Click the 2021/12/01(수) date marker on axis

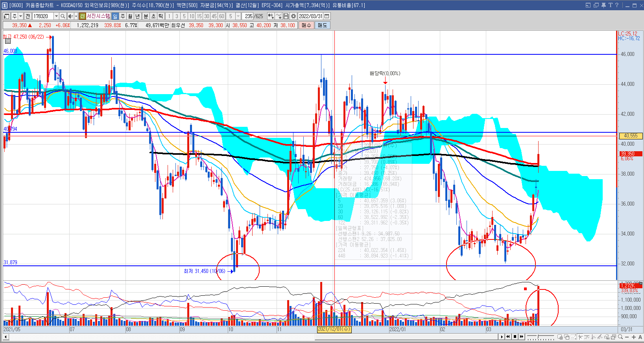[334, 329]
